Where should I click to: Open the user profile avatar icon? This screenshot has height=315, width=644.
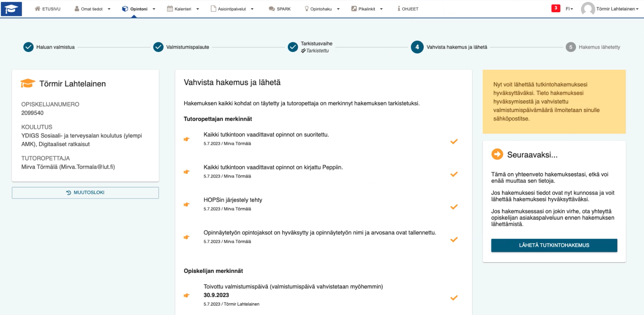(x=587, y=9)
